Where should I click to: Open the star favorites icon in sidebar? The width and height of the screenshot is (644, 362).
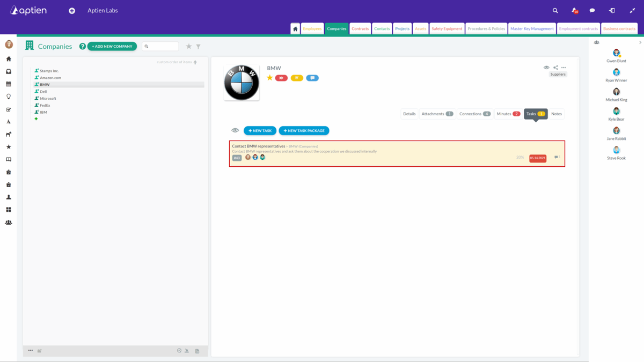click(9, 147)
